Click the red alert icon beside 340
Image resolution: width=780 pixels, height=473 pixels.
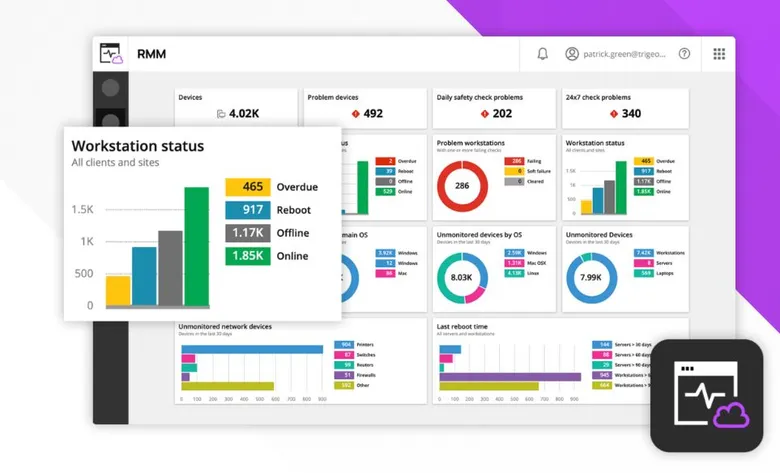(x=614, y=114)
